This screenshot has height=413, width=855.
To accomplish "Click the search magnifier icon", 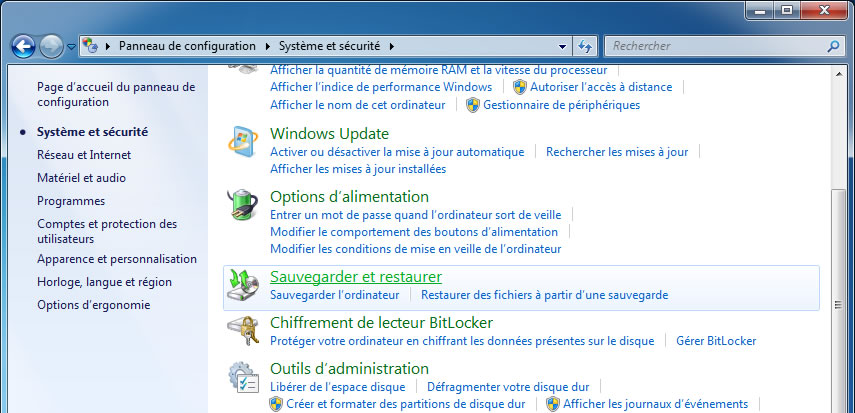I will [833, 46].
